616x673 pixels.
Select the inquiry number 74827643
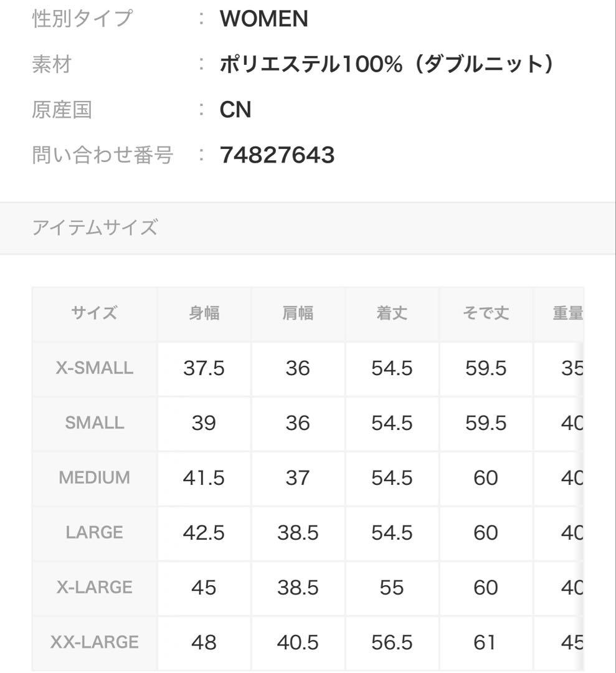(277, 155)
